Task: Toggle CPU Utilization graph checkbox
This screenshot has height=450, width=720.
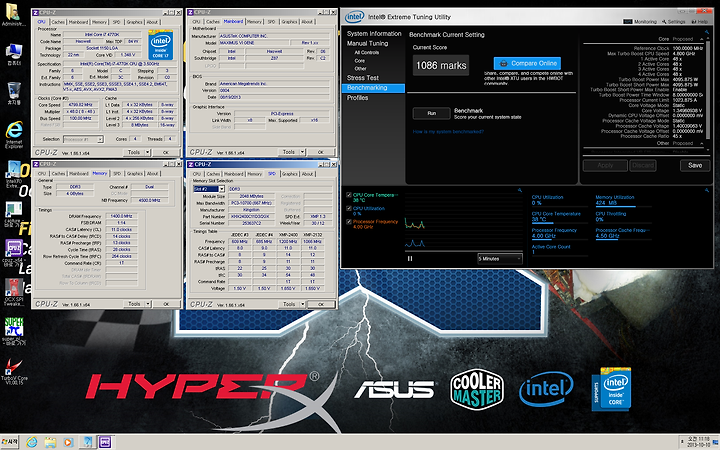Action: 349,208
